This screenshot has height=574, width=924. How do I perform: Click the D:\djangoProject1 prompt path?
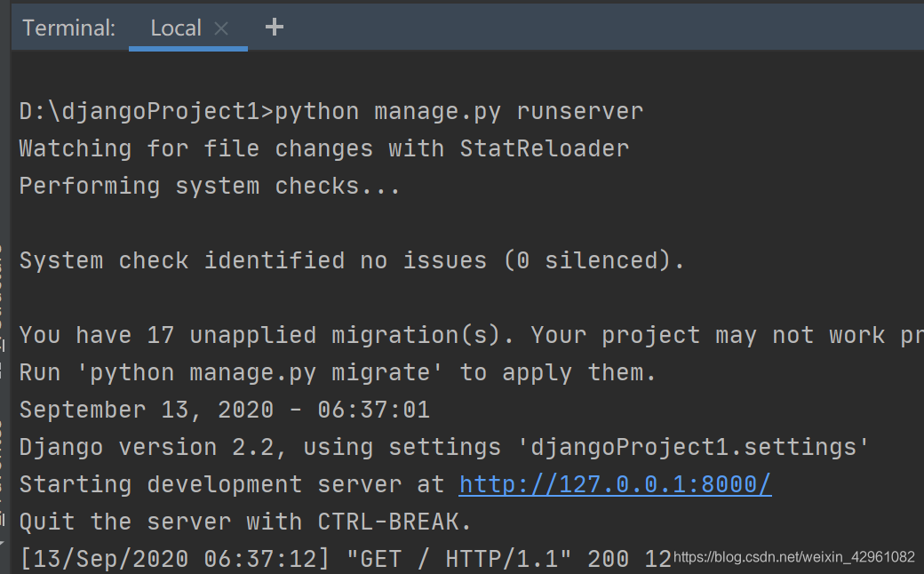[133, 110]
